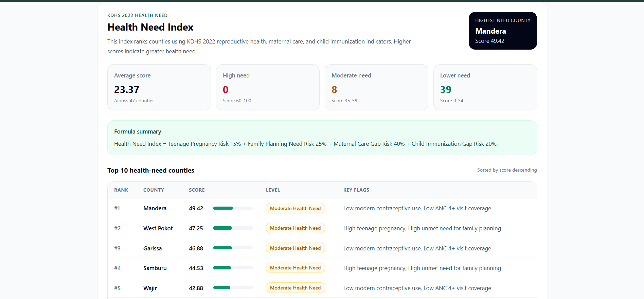The height and width of the screenshot is (299, 644).
Task: Click Wajir's score progress bar
Action: point(233,288)
